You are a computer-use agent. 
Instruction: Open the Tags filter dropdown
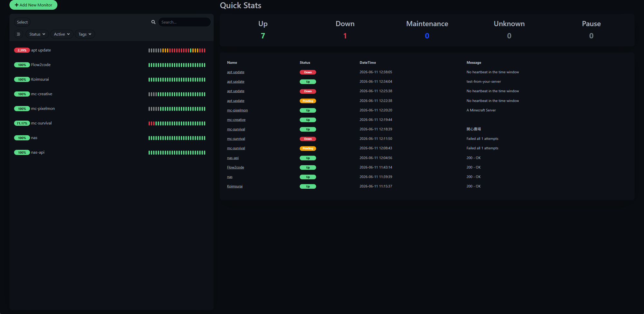85,34
